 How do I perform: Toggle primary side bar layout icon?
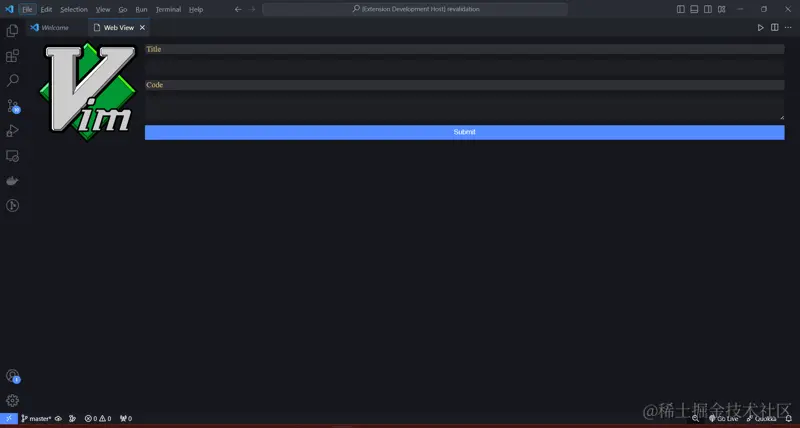(681, 9)
